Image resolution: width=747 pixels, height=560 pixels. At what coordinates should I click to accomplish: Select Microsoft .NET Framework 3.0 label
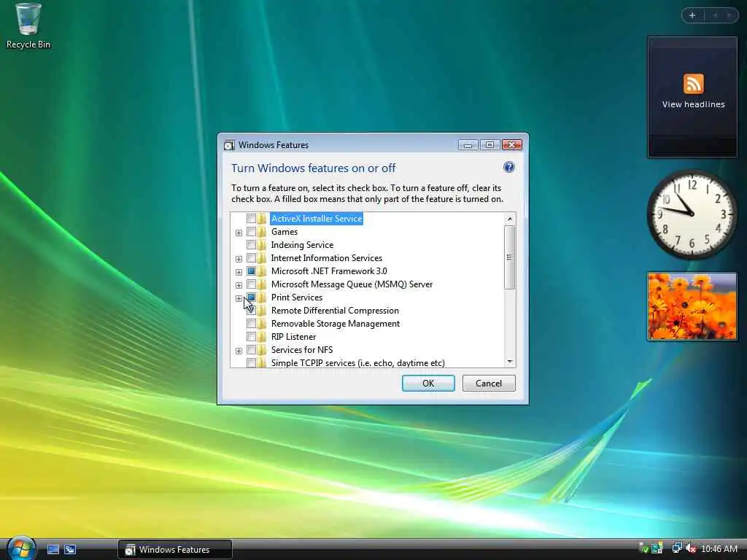click(x=329, y=271)
